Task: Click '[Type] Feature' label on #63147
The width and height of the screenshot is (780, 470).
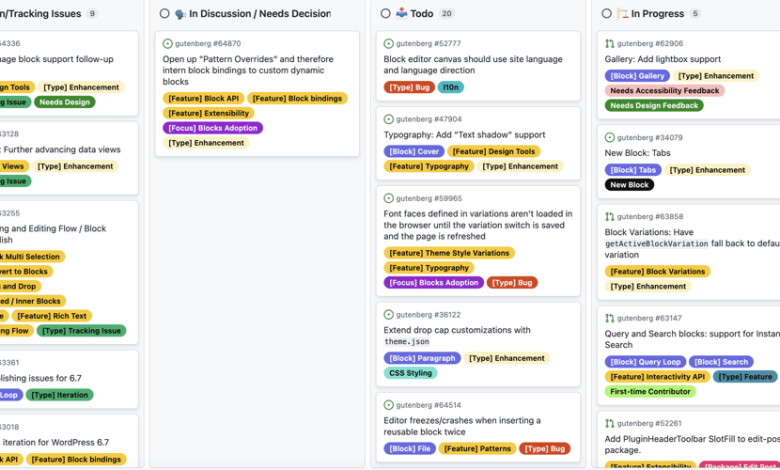Action: (745, 377)
